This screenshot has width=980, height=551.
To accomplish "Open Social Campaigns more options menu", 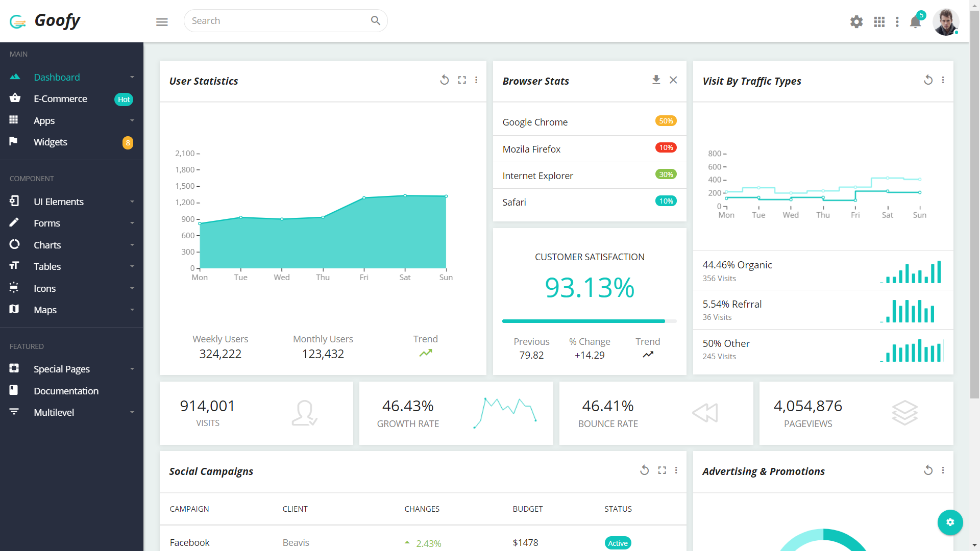I will 676,470.
